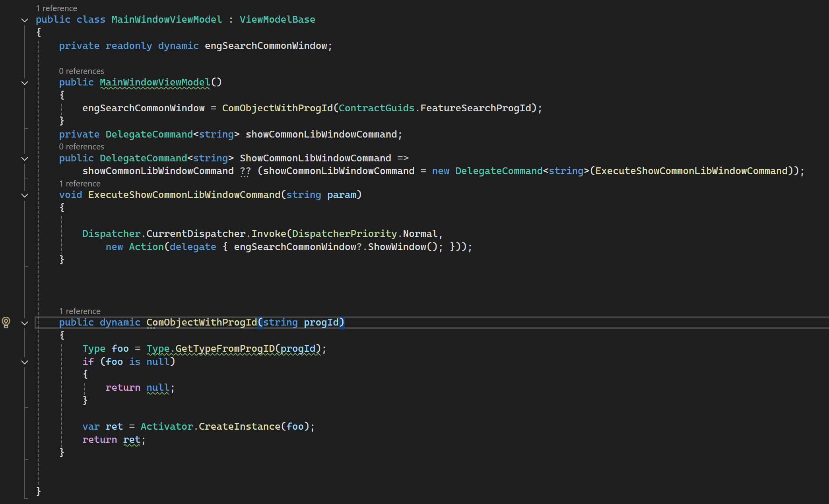Screen dimensions: 829x504
Task: Open '0 references' CodeLens above the constructor
Action: click(x=82, y=71)
